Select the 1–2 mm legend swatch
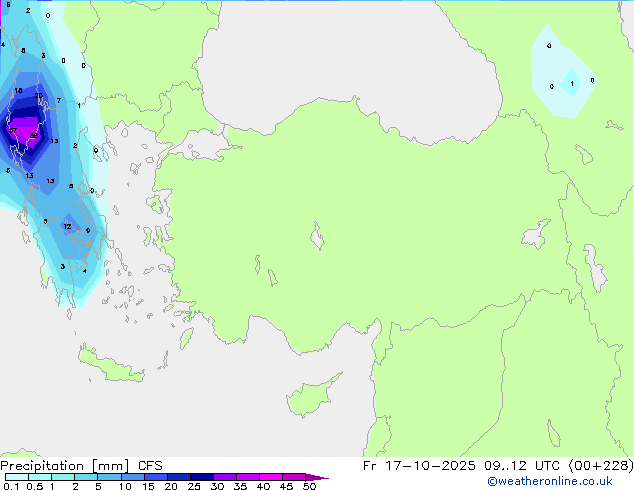 [63, 477]
